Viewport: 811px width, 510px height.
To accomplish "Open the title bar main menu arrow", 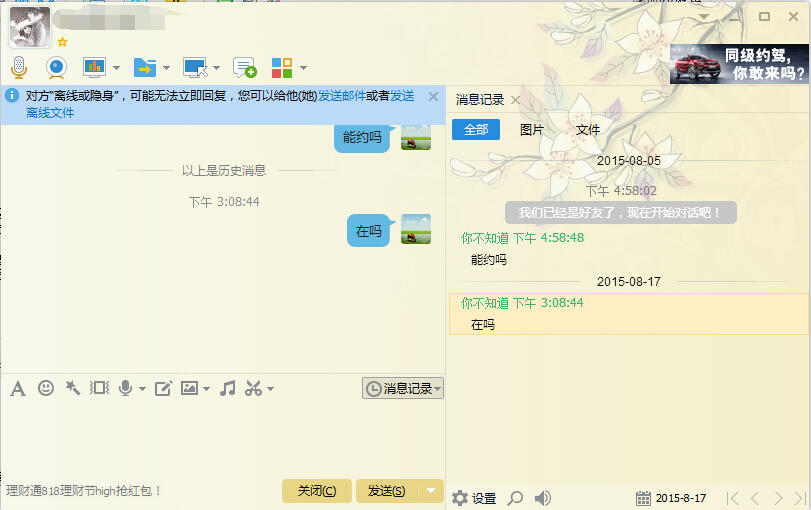I will tap(704, 17).
